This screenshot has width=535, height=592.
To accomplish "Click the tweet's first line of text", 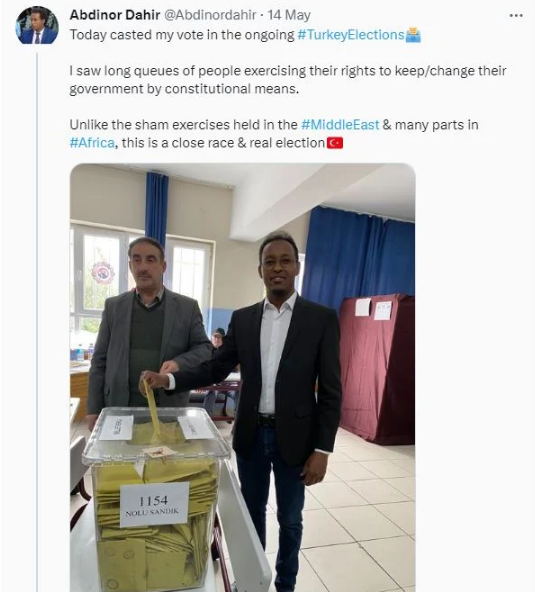I will (x=245, y=35).
